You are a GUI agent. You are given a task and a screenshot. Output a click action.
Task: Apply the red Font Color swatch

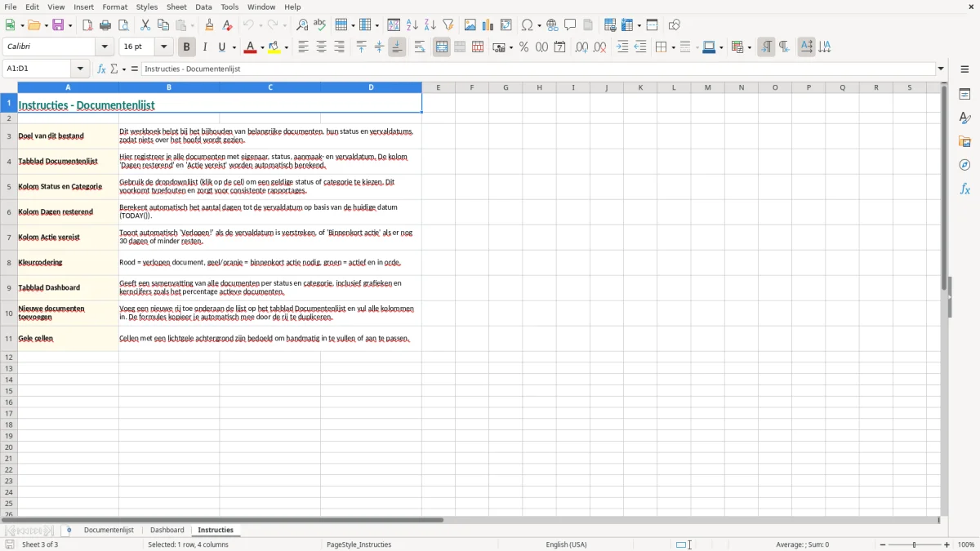pos(250,47)
